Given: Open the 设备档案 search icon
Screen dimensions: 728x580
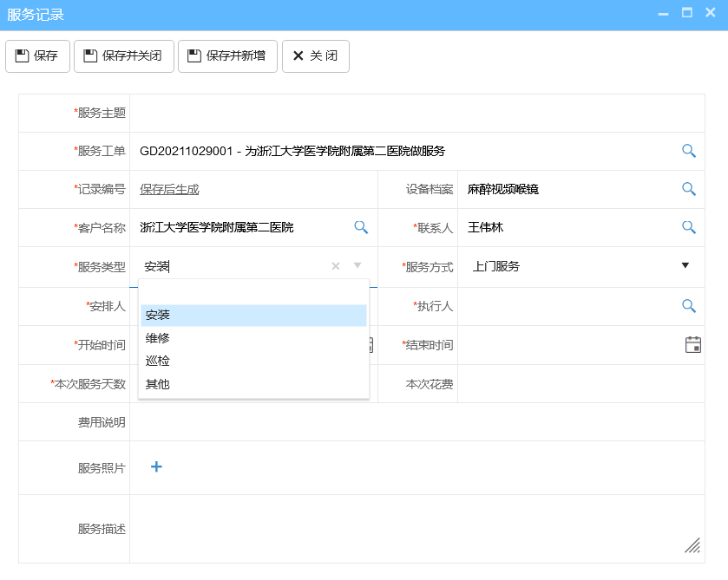Looking at the screenshot, I should [688, 189].
